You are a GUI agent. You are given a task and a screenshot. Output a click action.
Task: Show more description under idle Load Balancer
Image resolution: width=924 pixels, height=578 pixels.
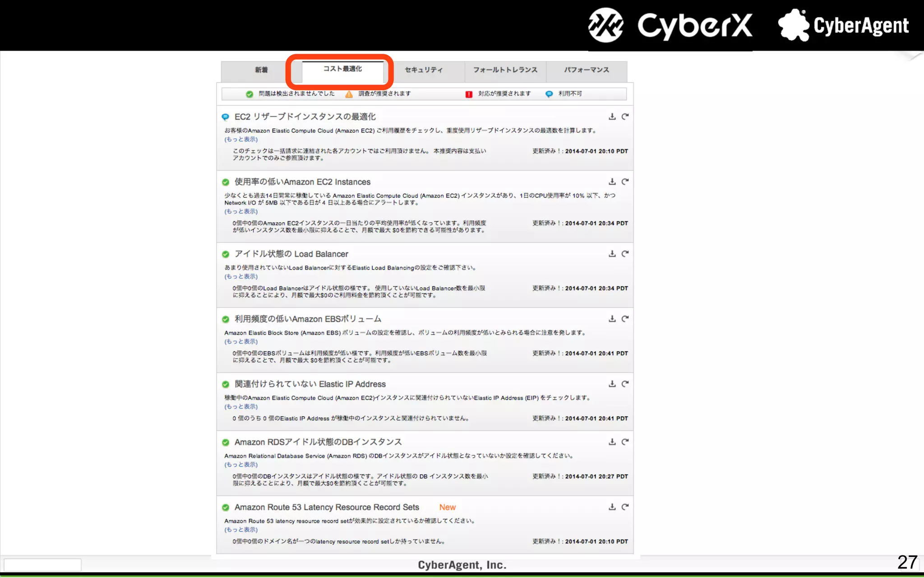click(241, 276)
